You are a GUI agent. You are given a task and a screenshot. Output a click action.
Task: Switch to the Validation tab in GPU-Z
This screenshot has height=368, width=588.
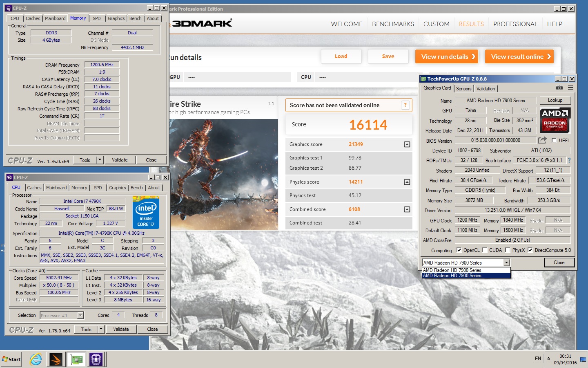(x=486, y=89)
